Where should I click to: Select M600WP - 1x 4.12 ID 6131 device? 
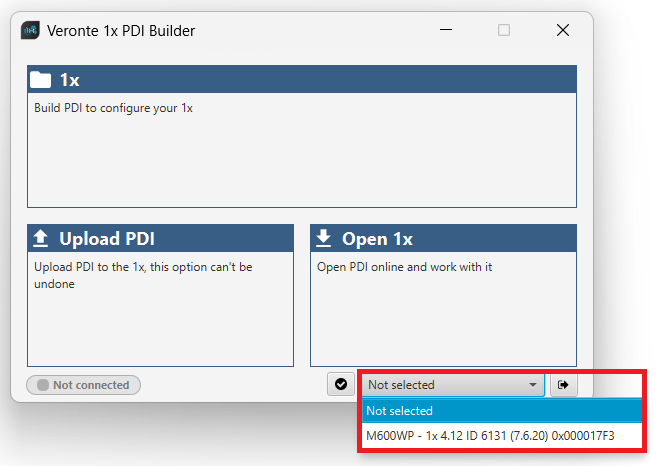[490, 436]
